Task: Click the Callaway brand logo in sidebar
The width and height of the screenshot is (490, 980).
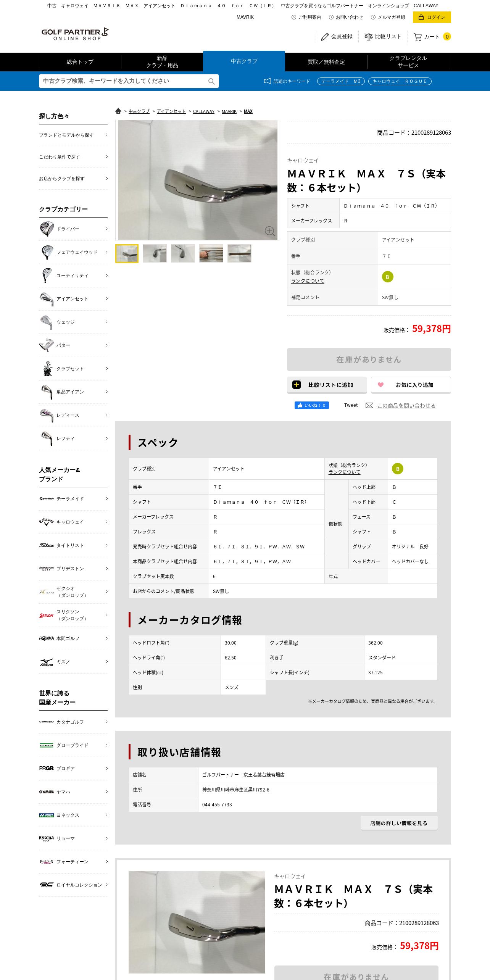Action: (47, 522)
